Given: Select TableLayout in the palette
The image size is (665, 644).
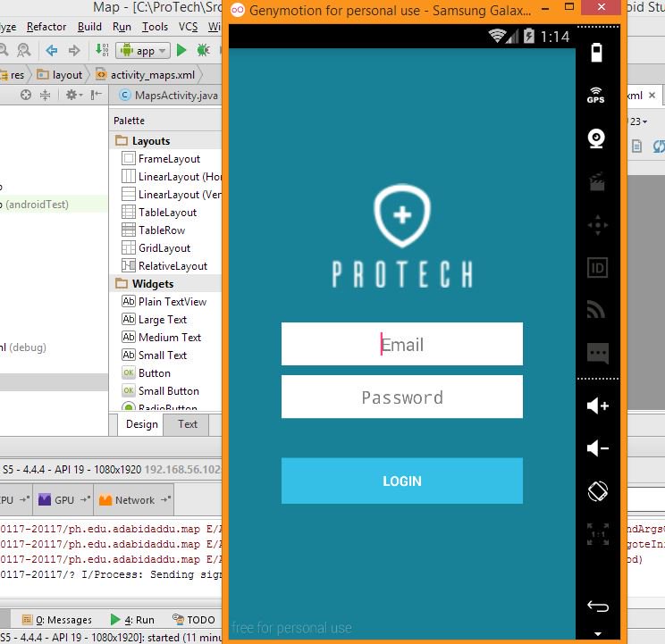Looking at the screenshot, I should [x=167, y=213].
